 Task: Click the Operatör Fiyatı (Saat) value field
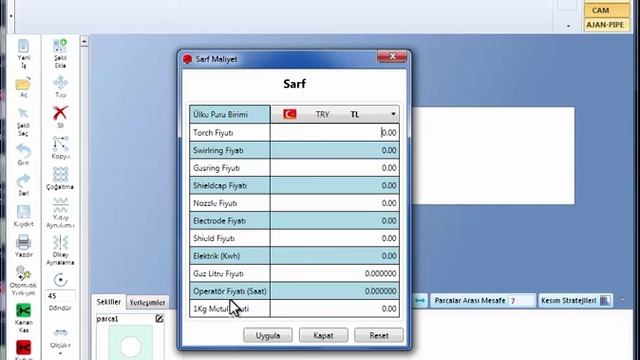[x=335, y=291]
